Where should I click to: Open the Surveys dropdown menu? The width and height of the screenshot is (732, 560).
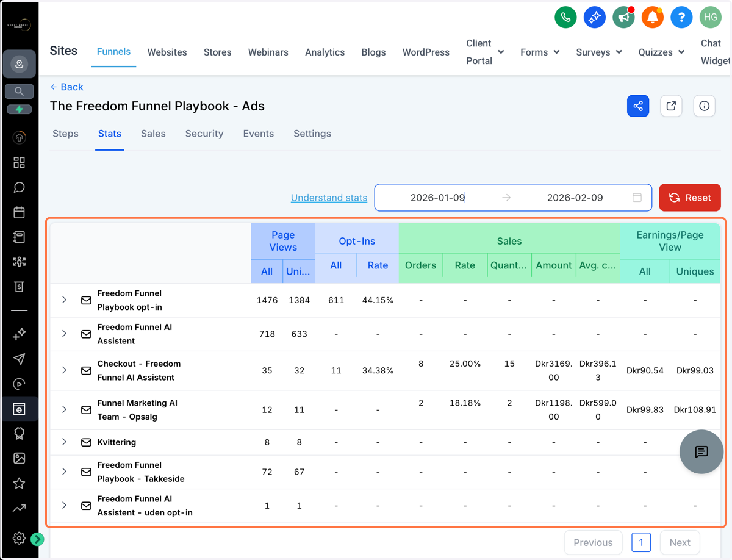[599, 52]
